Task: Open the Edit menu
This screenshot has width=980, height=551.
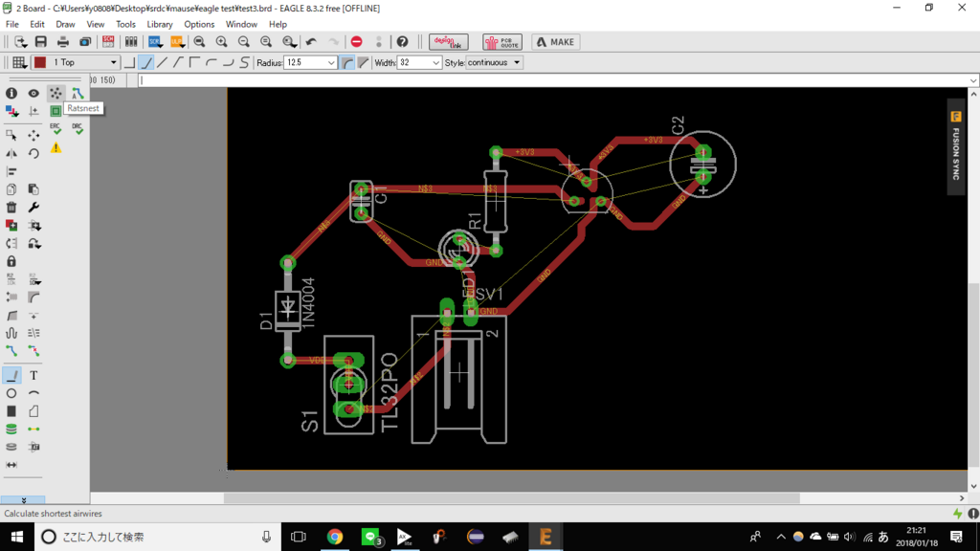Action: tap(37, 24)
